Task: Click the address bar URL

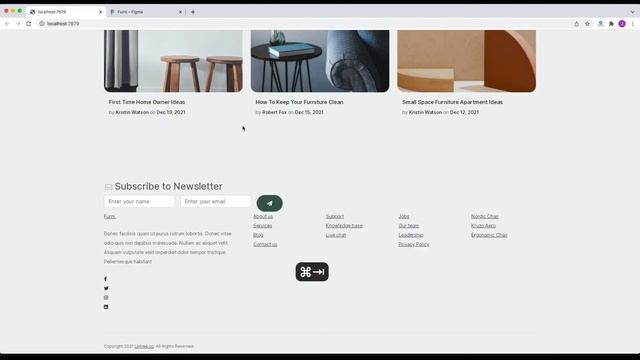Action: tap(63, 24)
